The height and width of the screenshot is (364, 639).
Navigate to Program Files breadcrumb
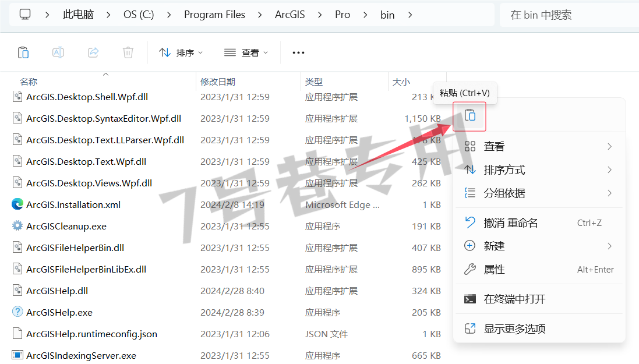click(214, 15)
